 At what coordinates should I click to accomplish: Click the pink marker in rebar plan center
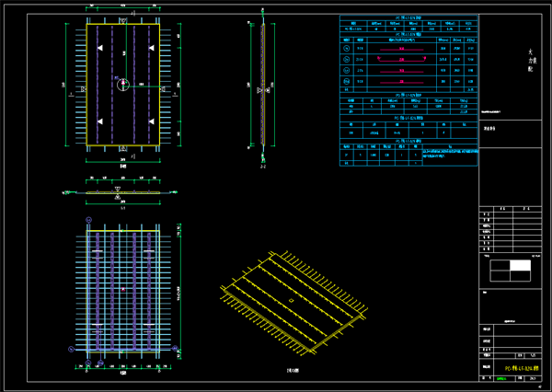pyautogui.click(x=123, y=289)
